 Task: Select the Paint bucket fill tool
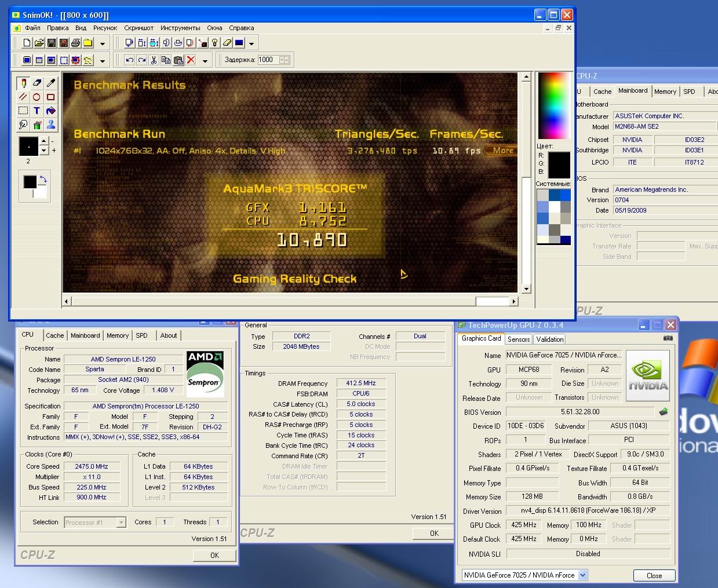coord(51,111)
